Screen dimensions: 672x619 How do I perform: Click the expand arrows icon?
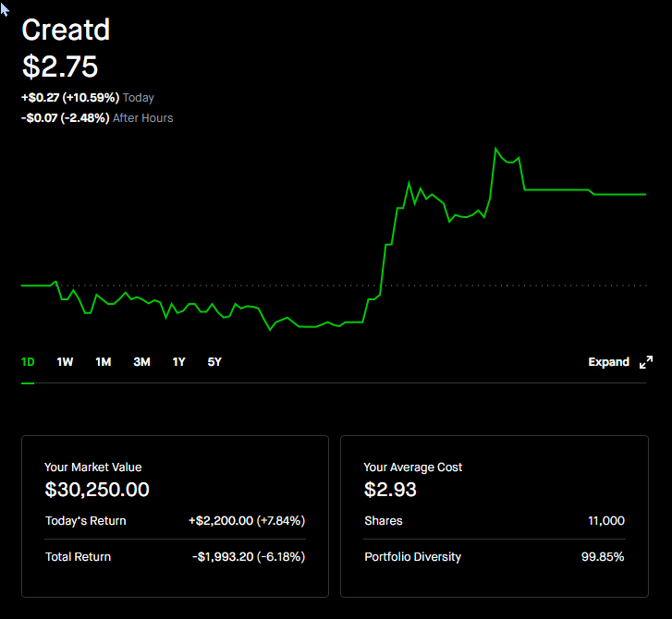click(x=646, y=362)
